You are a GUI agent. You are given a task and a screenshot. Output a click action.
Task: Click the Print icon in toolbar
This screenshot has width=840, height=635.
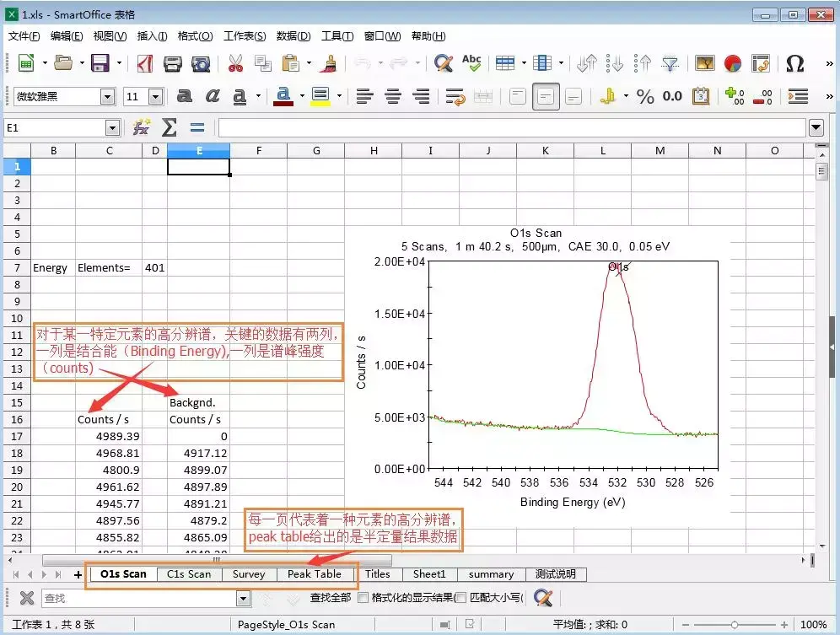point(173,64)
